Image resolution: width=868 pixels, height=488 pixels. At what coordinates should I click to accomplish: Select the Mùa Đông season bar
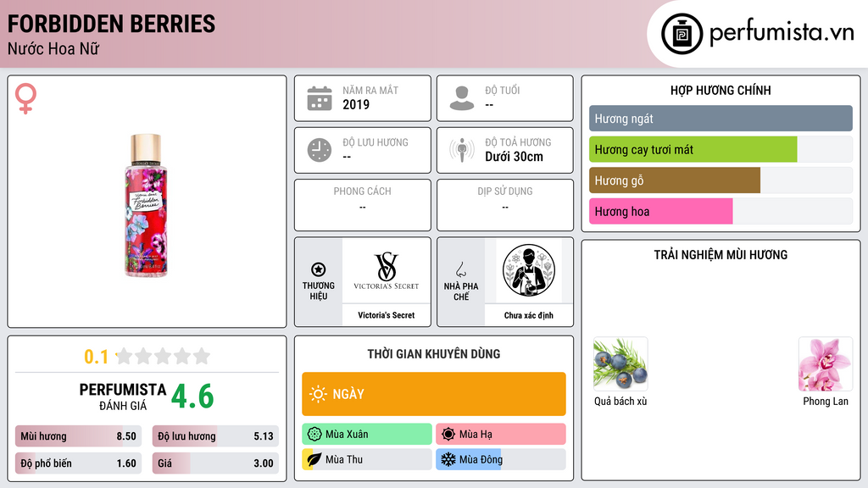click(501, 459)
